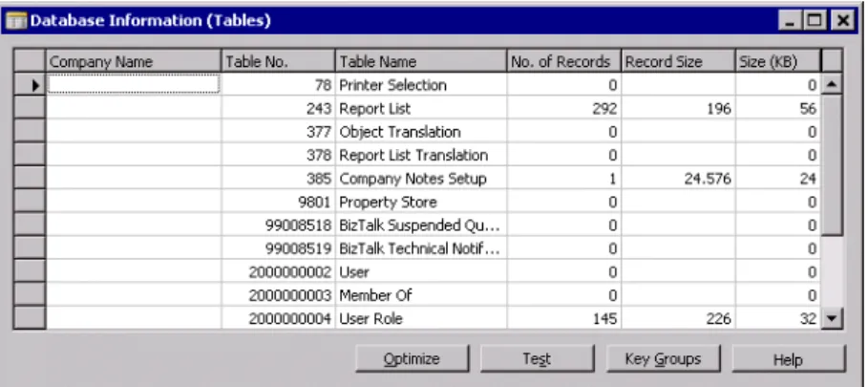Open Help for this window
868x387 pixels.
(x=789, y=358)
